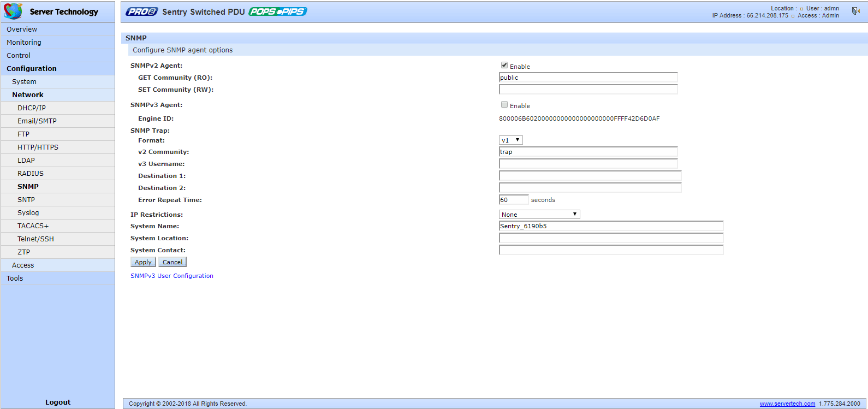Open SNMPv3 User Configuration link
This screenshot has width=868, height=409.
tap(172, 276)
